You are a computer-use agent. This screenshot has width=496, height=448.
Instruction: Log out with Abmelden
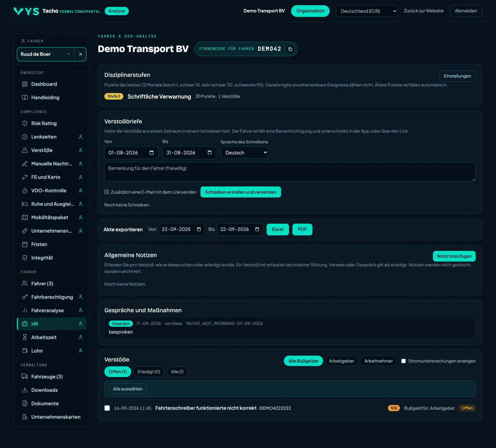pos(466,11)
